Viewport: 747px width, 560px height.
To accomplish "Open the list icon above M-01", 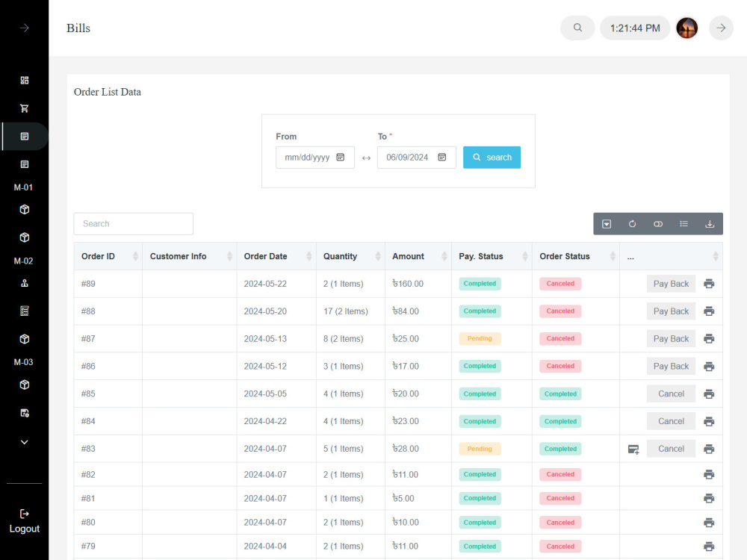I will point(25,164).
